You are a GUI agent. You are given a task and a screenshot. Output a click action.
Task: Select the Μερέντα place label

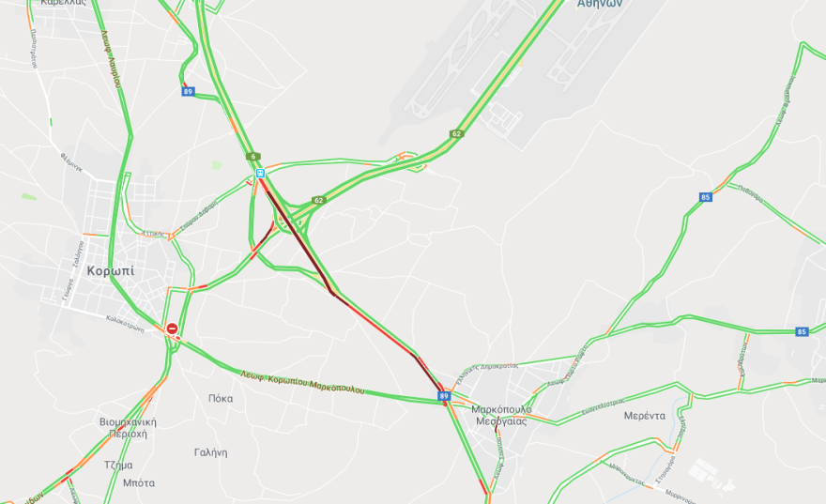click(644, 416)
